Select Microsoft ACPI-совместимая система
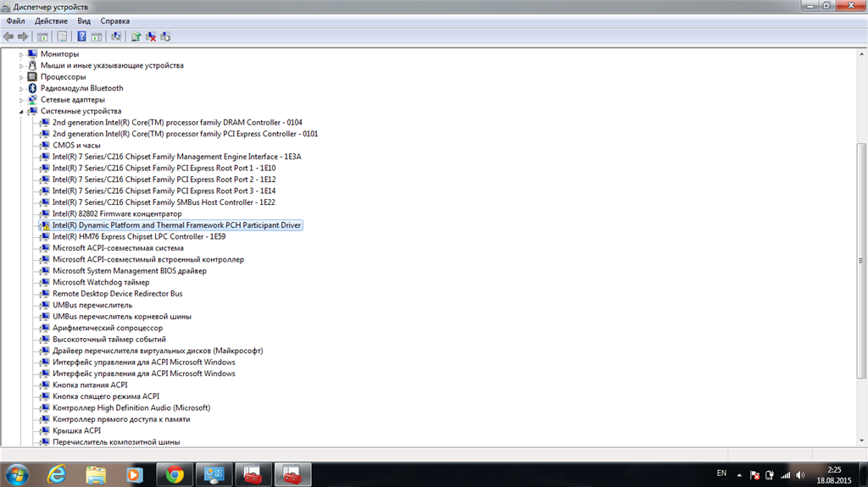 tap(118, 248)
